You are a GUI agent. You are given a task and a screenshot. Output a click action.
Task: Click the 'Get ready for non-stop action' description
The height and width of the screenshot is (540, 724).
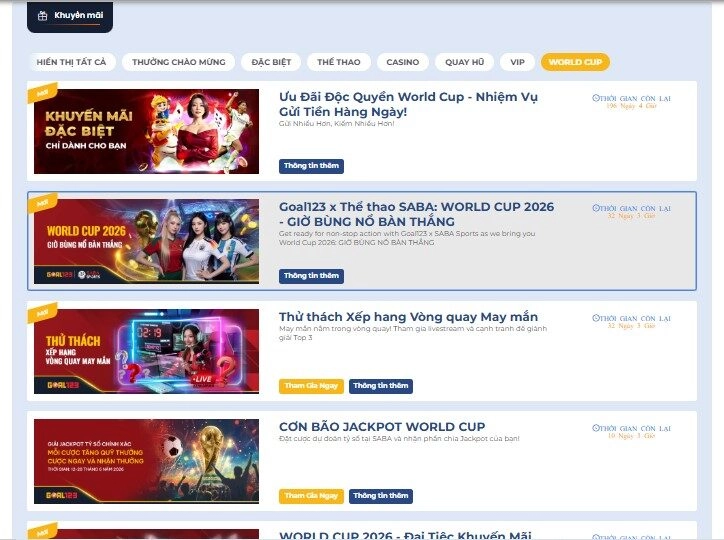point(407,238)
